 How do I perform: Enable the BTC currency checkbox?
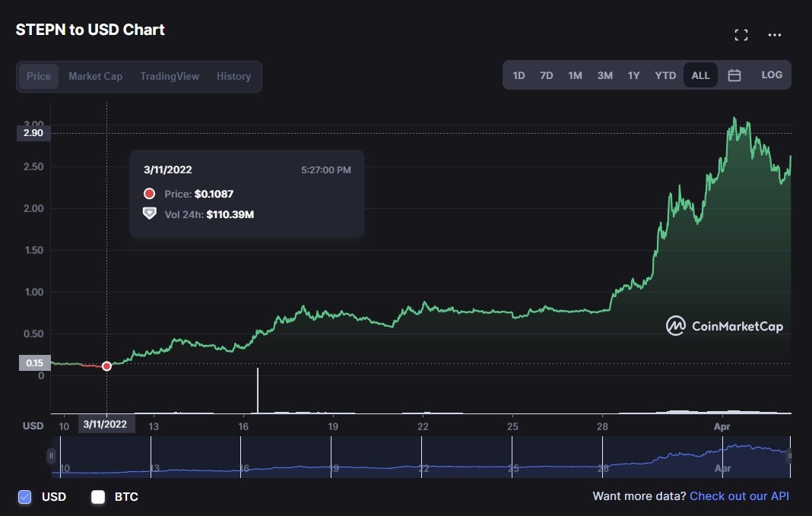pyautogui.click(x=97, y=497)
